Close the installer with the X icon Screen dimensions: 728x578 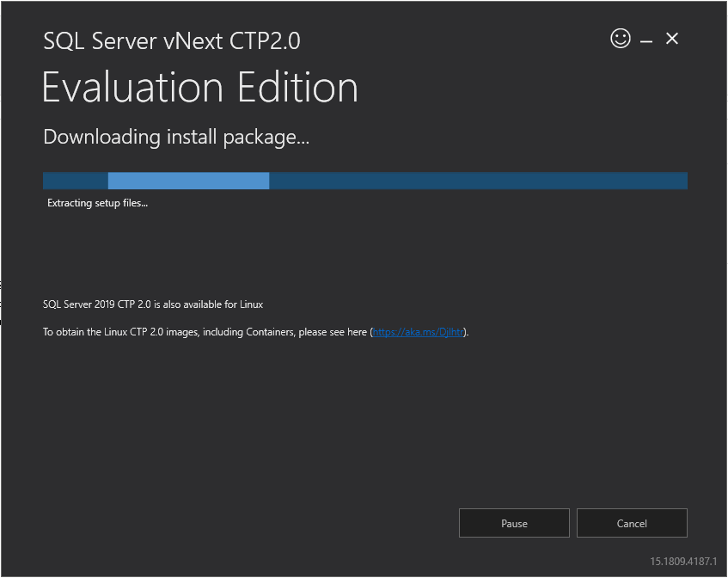point(672,39)
